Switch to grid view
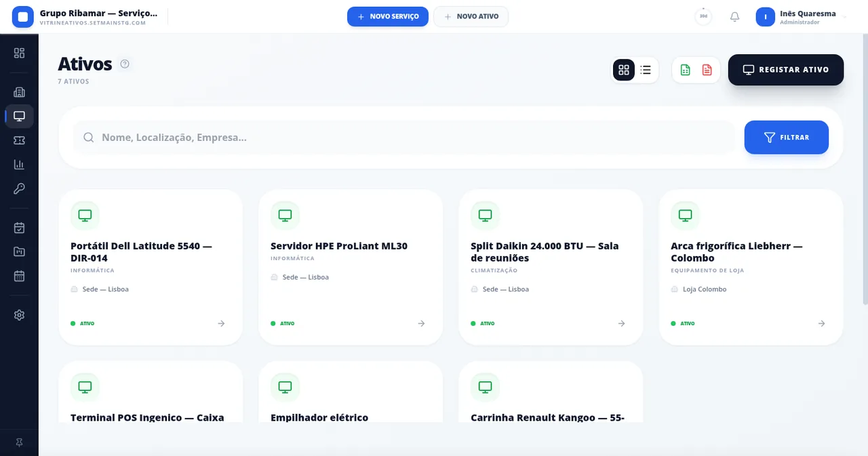The image size is (868, 456). coord(624,70)
